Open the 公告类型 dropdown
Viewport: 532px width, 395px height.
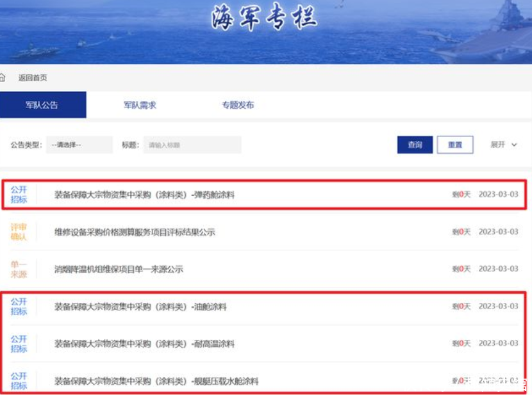point(79,145)
